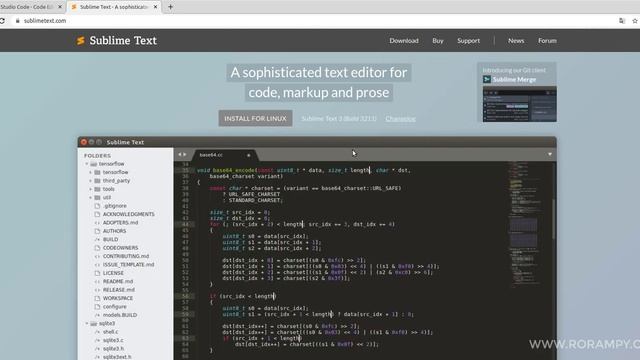Click the Sublime Text logo icon
This screenshot has width=640, height=360.
(80, 40)
